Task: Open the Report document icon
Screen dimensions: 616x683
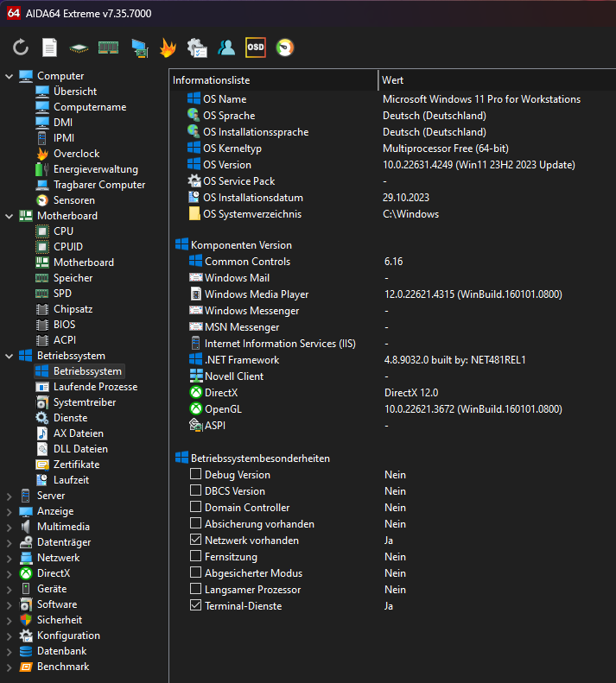Action: point(49,47)
